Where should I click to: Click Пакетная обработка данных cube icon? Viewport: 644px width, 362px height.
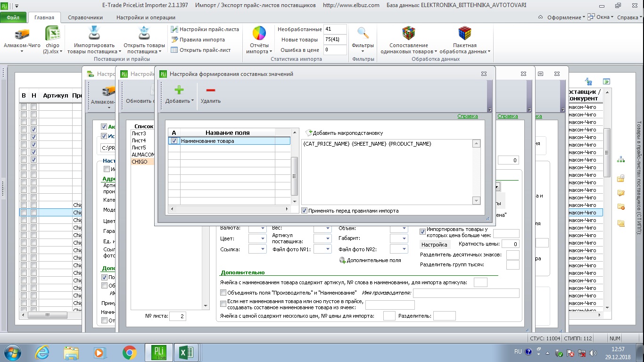click(465, 33)
